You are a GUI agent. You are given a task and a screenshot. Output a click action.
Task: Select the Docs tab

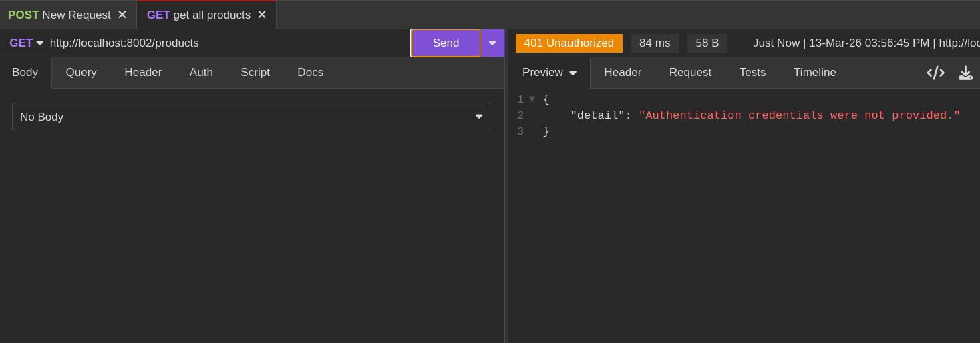click(x=310, y=73)
